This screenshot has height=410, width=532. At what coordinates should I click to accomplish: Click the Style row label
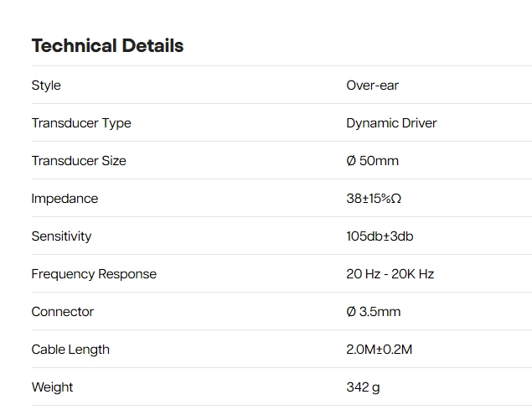(46, 86)
